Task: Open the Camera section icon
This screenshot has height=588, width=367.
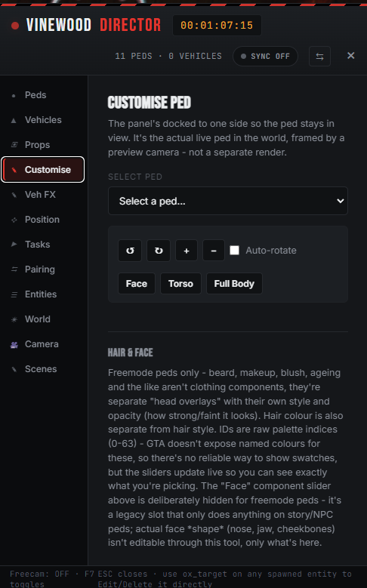Action: coord(14,345)
